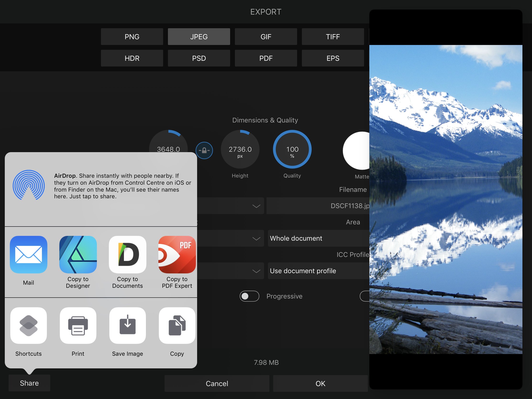This screenshot has width=532, height=399.
Task: Copy the file to Documents app
Action: [x=127, y=255]
